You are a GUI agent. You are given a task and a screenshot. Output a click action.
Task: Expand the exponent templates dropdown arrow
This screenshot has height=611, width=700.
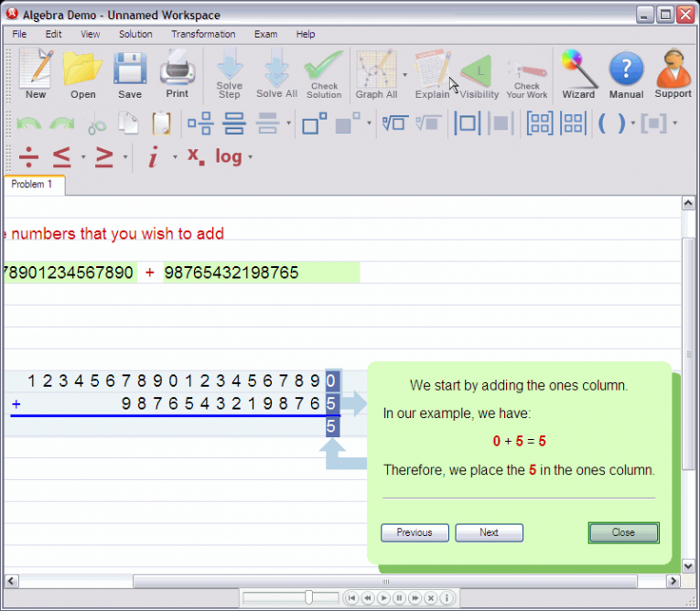369,123
